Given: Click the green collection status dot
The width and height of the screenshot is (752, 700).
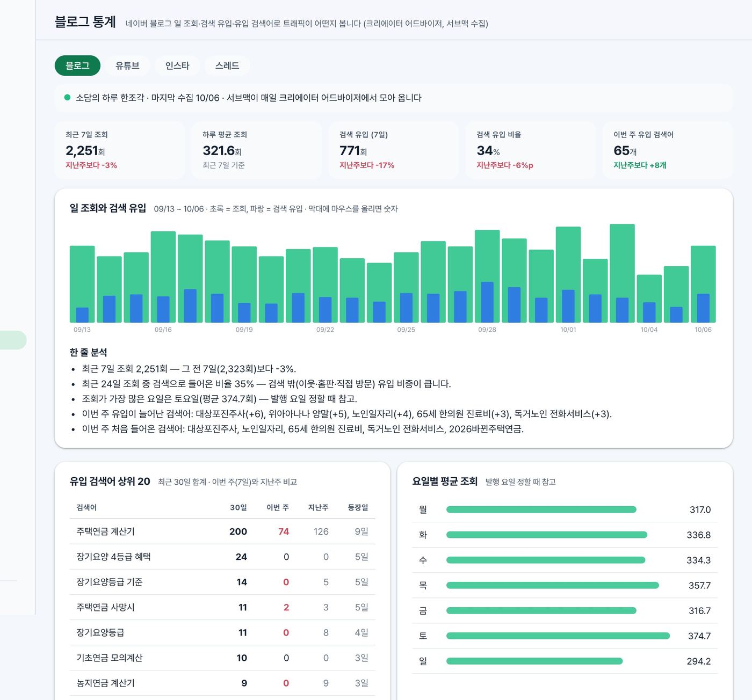Looking at the screenshot, I should click(67, 97).
